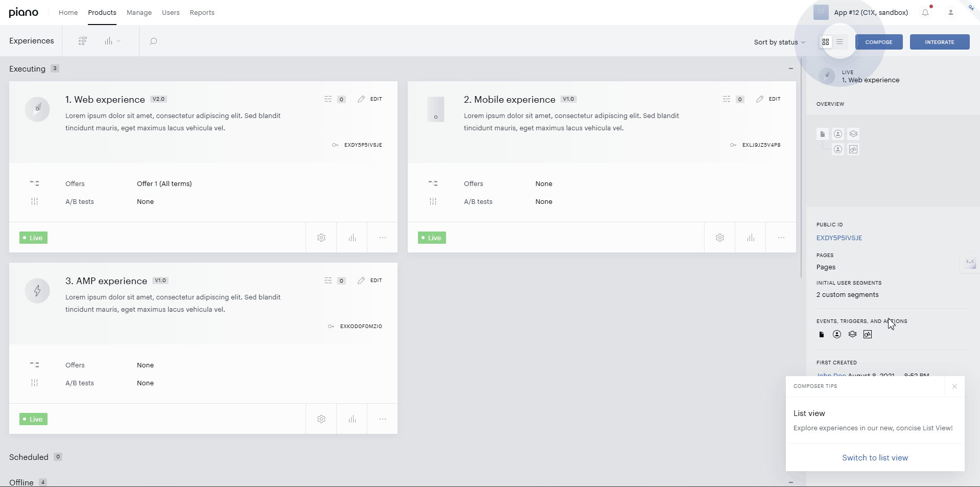Collapse the Executing section
This screenshot has width=980, height=487.
(x=791, y=68)
